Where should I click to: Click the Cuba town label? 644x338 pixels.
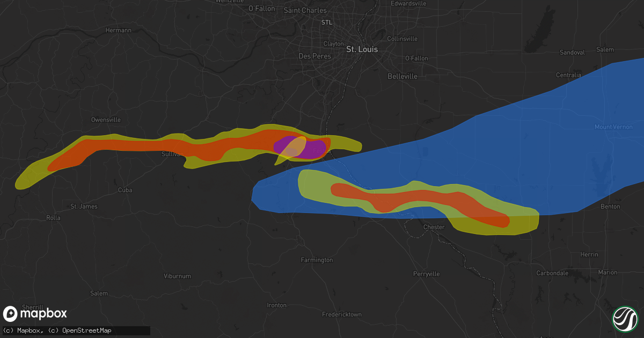pos(125,190)
